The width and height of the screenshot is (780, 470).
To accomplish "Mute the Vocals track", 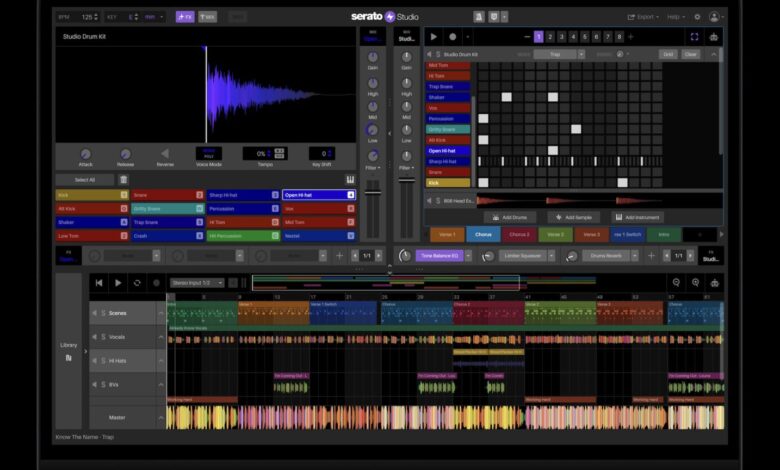I will (x=94, y=337).
